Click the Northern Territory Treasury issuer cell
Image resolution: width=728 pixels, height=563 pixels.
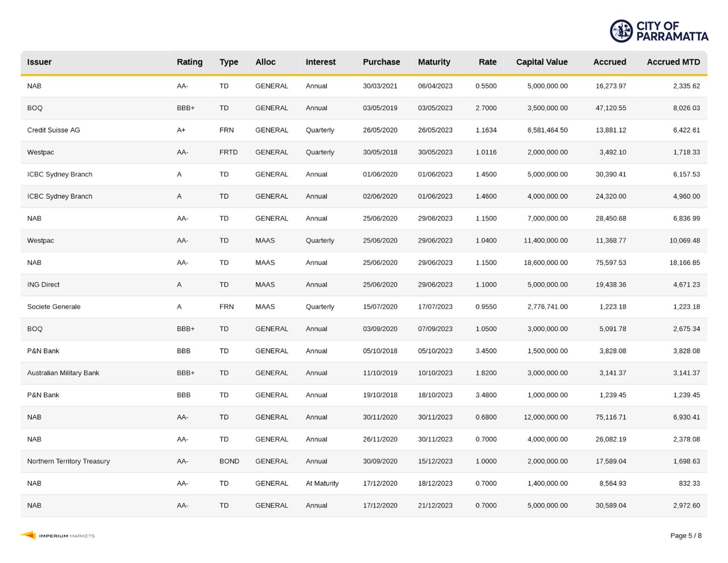pyautogui.click(x=69, y=461)
